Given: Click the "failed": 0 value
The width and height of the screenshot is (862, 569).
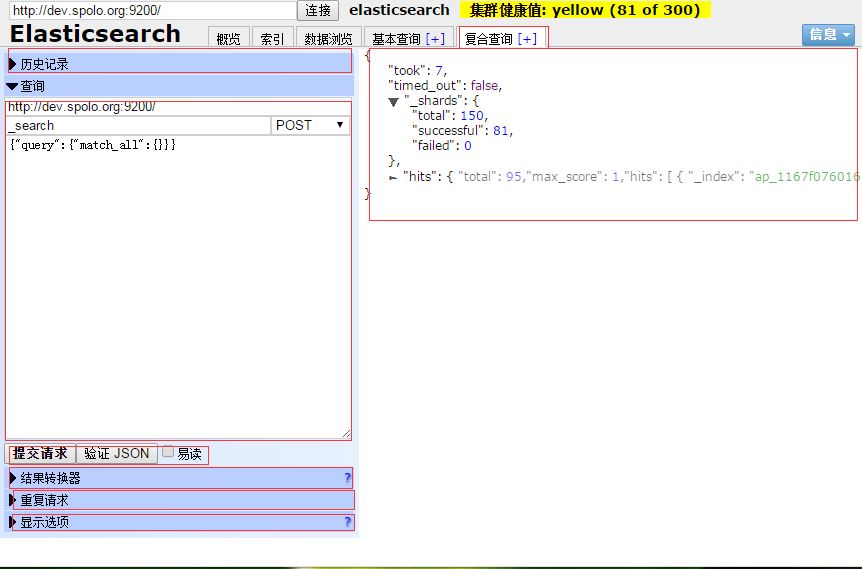Looking at the screenshot, I should pyautogui.click(x=468, y=146).
